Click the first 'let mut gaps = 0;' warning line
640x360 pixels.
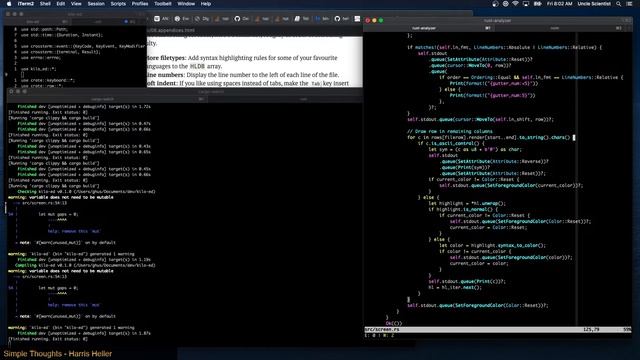coord(58,214)
